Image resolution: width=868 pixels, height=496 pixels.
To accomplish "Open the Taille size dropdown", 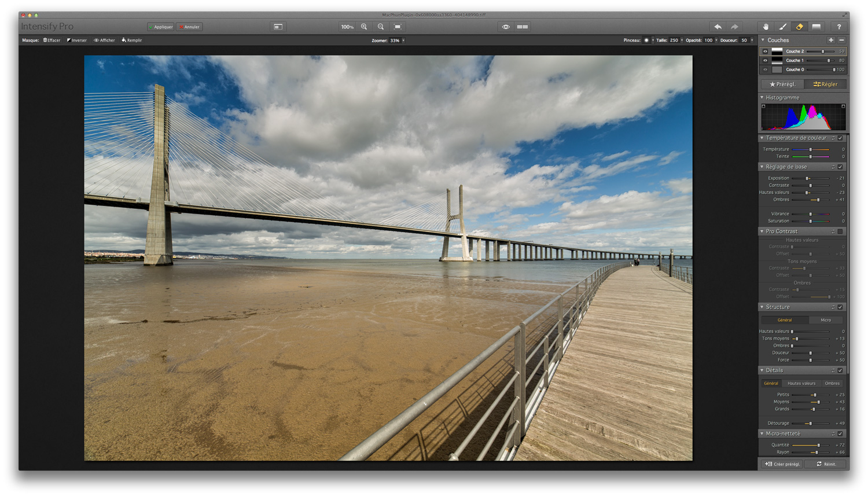I will (x=676, y=41).
